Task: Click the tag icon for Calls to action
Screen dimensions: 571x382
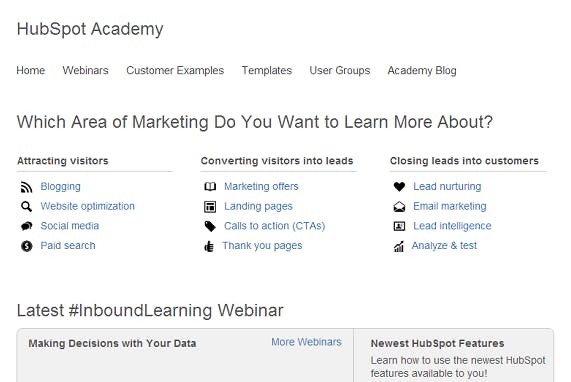Action: 210,226
